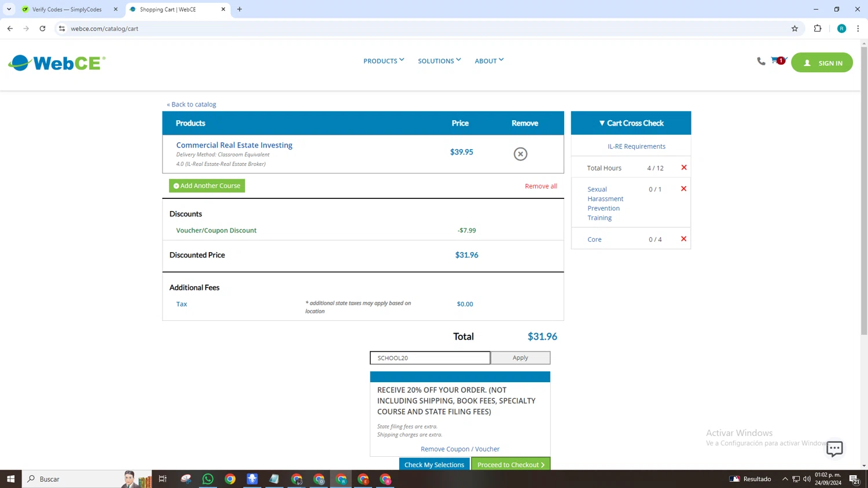The height and width of the screenshot is (488, 868).
Task: Open the browser extensions icon
Action: pos(818,28)
